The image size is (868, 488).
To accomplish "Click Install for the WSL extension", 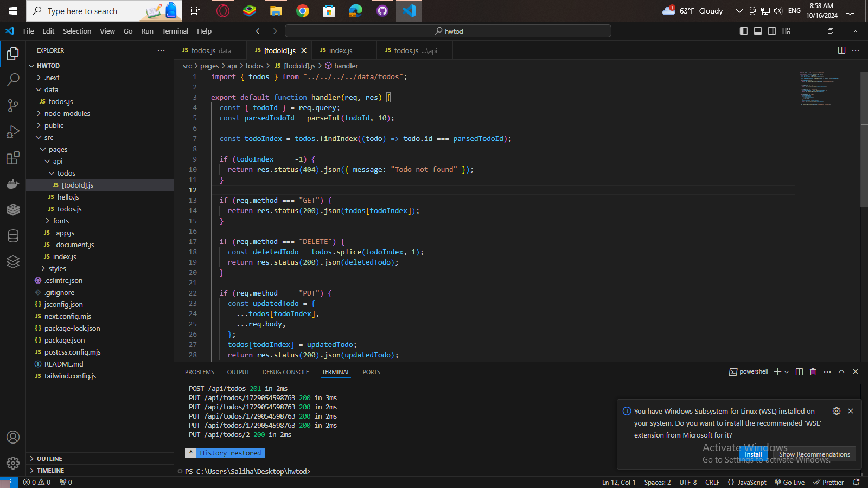I will click(753, 454).
